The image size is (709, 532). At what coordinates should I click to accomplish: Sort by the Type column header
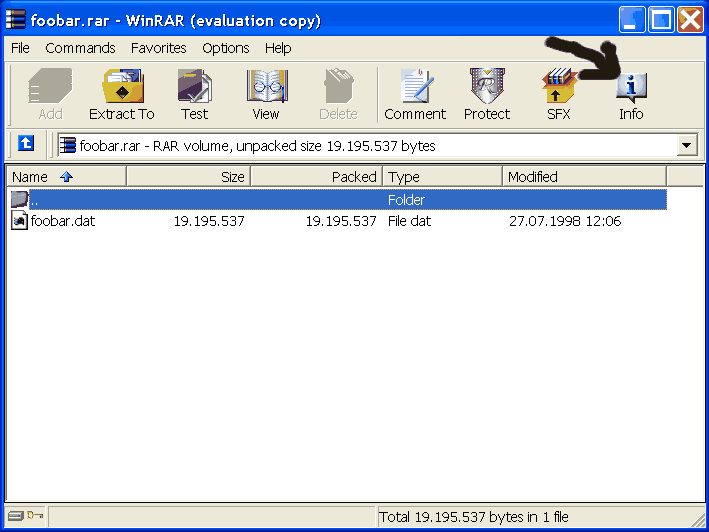click(443, 176)
